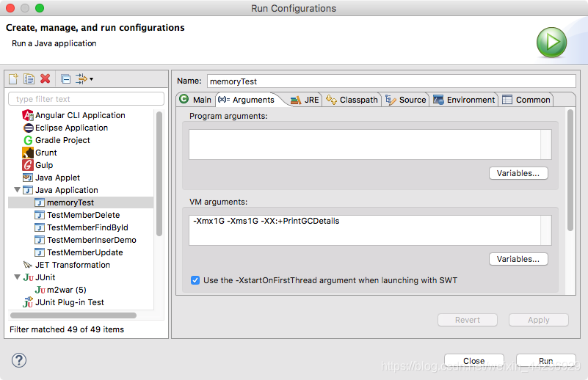Select 'Gradle Project' in the tree
Screen dimensions: 588x380
(62, 141)
